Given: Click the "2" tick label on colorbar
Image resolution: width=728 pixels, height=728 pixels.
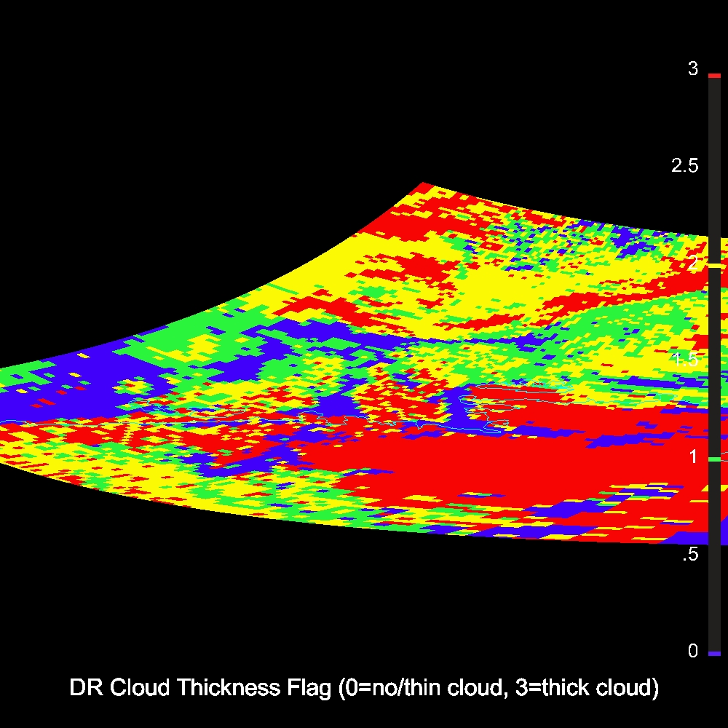Looking at the screenshot, I should (693, 262).
